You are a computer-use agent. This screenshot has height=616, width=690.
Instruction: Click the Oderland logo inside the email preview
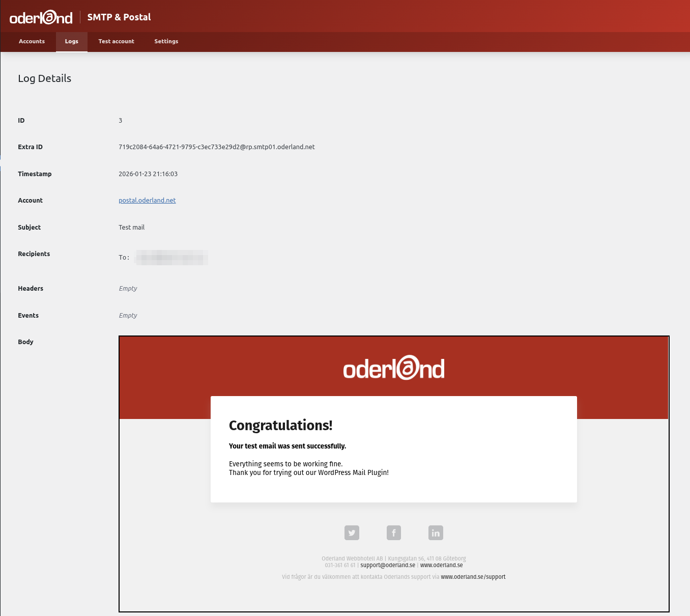click(x=394, y=368)
